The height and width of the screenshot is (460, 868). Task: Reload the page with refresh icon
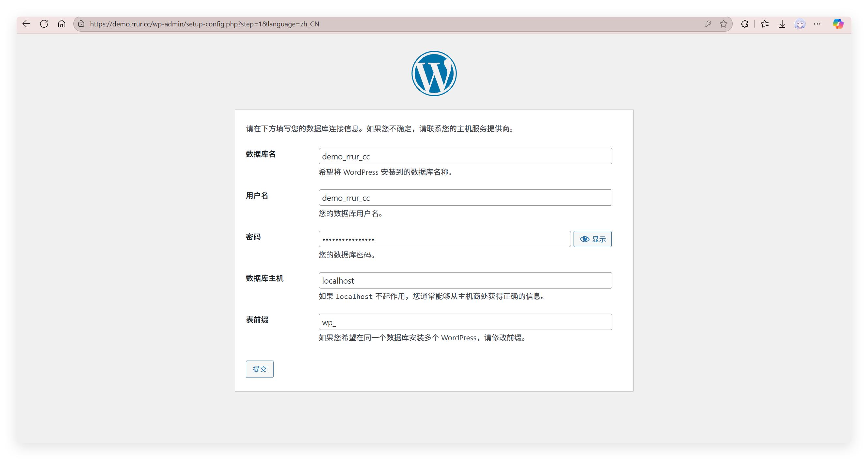[x=44, y=24]
